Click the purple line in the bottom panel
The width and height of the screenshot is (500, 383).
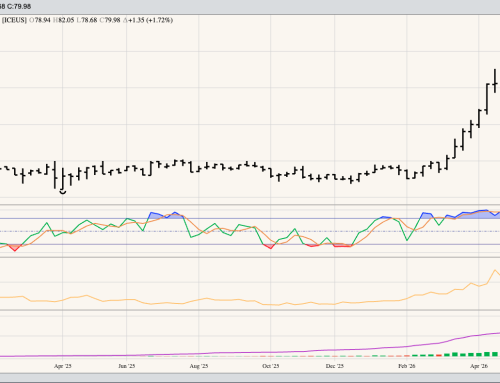click(x=250, y=352)
